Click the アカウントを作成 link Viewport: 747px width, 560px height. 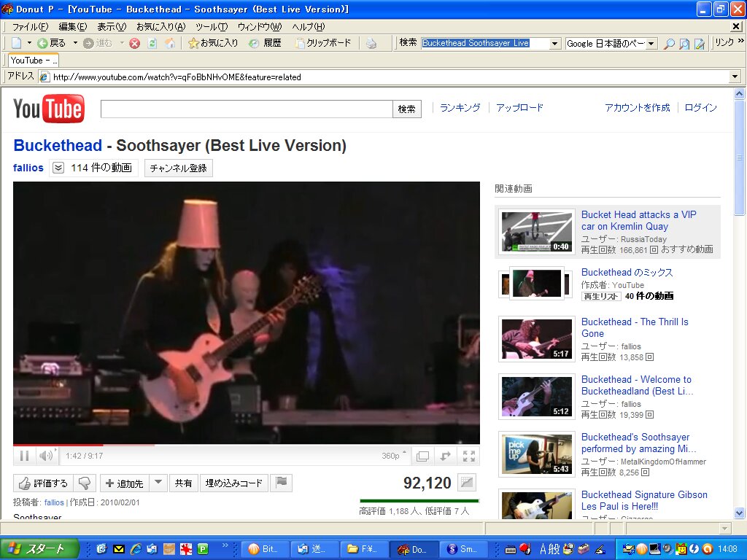click(638, 108)
